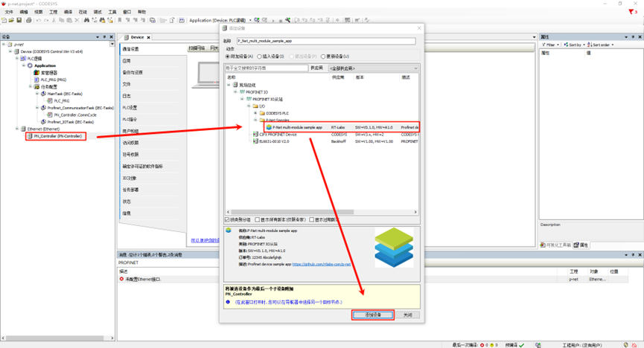The height and width of the screenshot is (348, 644).
Task: Collapse the Application node in device tree
Action: click(24, 65)
